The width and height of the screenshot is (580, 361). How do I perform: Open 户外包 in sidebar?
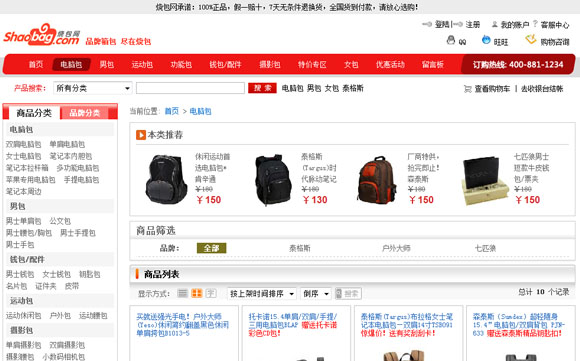[60, 316]
